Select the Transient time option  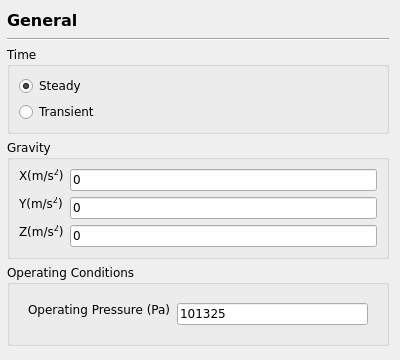[26, 112]
